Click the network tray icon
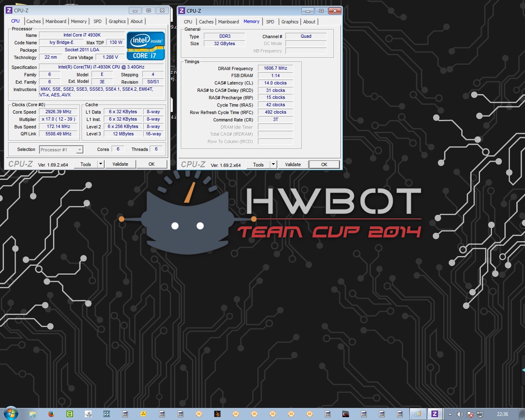This screenshot has height=420, width=525. click(x=480, y=414)
